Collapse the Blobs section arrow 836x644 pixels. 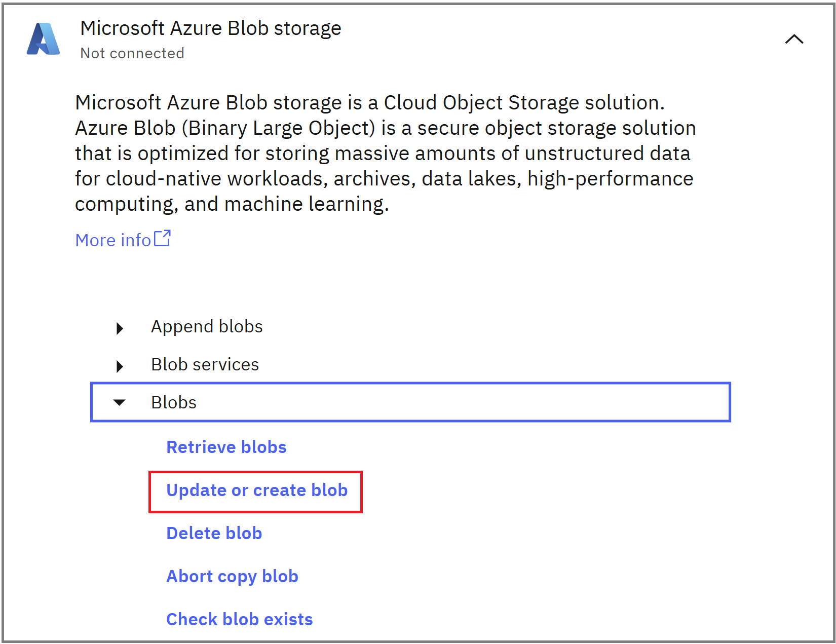pyautogui.click(x=120, y=403)
